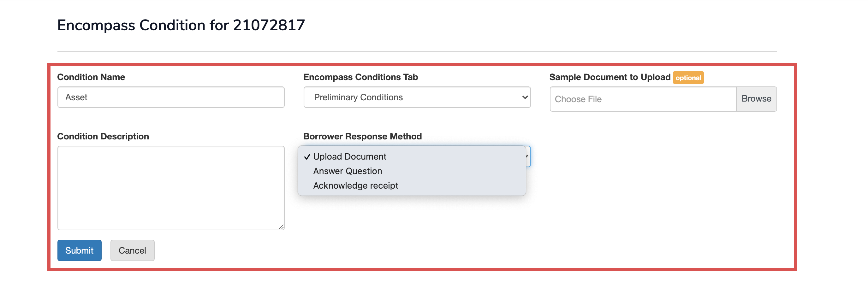Click the checkmark beside Upload Document

[x=307, y=157]
